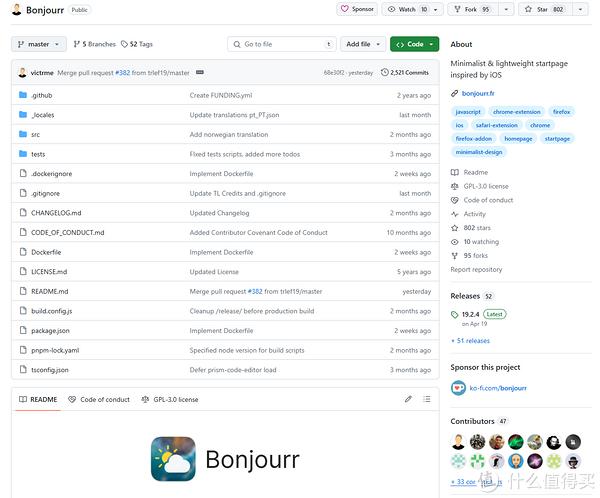Focus the Go to file search field
Screen dimensions: 600x498
click(x=282, y=44)
